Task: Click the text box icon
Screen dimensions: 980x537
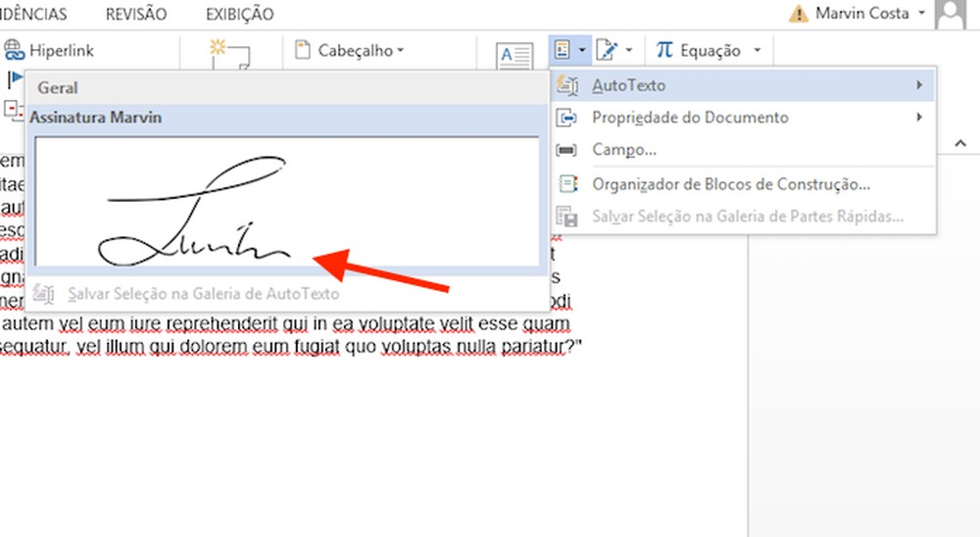Action: click(514, 56)
